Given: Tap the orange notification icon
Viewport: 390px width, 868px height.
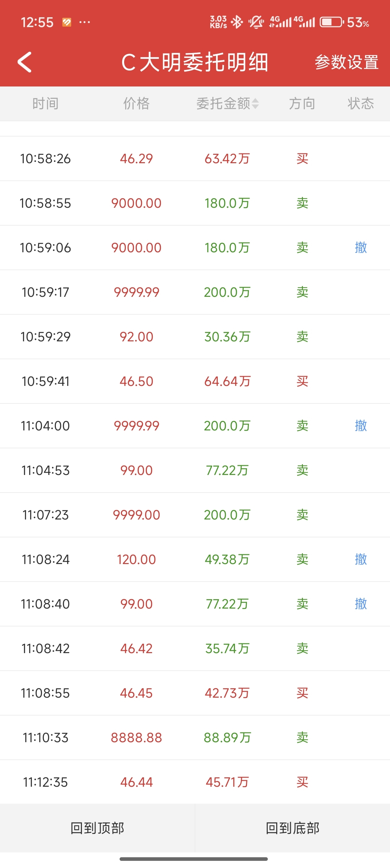Looking at the screenshot, I should [x=67, y=22].
